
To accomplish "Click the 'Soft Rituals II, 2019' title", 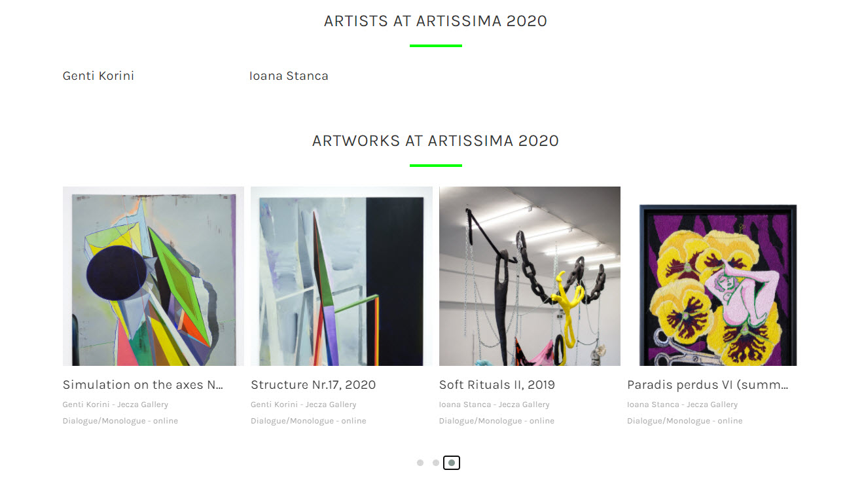I will (x=497, y=385).
